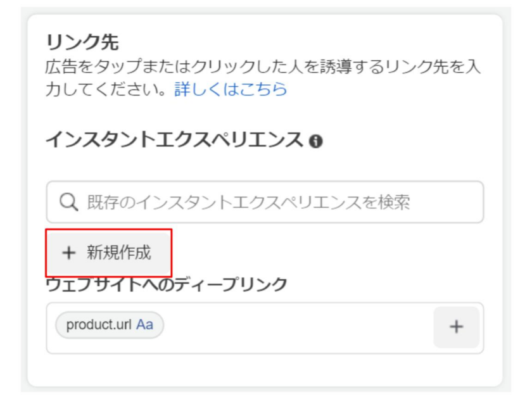Viewport: 532px width, 399px height.
Task: Select the product.url parameter chip
Action: (110, 325)
